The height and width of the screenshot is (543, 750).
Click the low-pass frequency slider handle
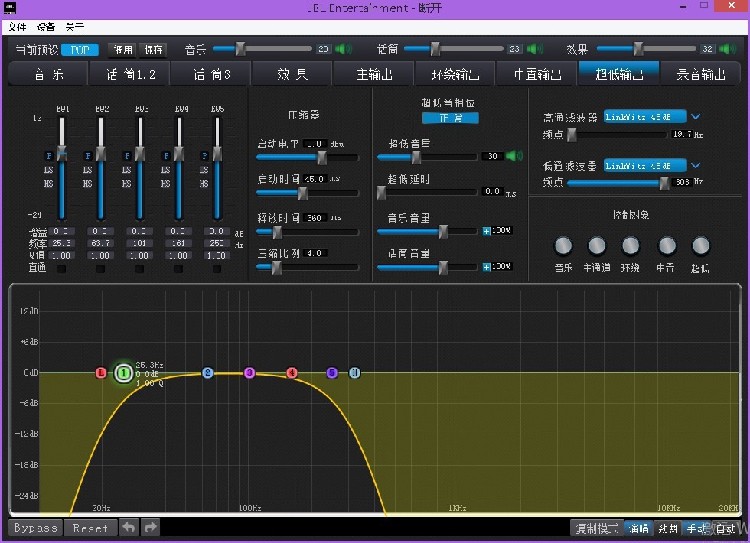pyautogui.click(x=664, y=182)
